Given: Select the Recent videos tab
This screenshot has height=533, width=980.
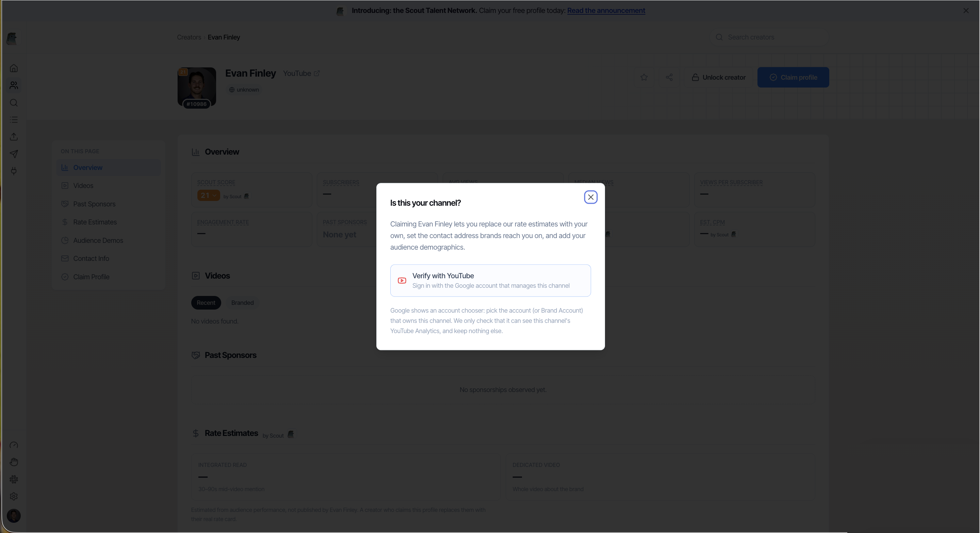Looking at the screenshot, I should tap(206, 303).
